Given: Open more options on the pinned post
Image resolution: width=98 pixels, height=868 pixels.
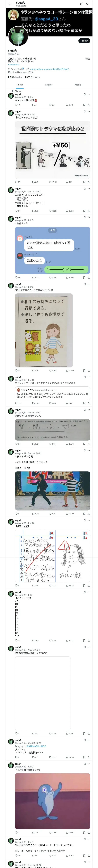Looking at the screenshot, I should [89, 94].
